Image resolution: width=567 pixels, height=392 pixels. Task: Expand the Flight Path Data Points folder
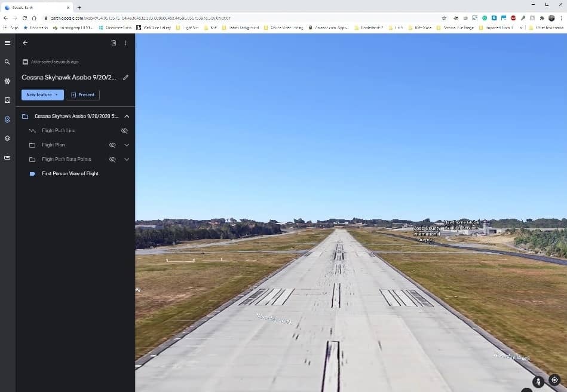pyautogui.click(x=127, y=160)
